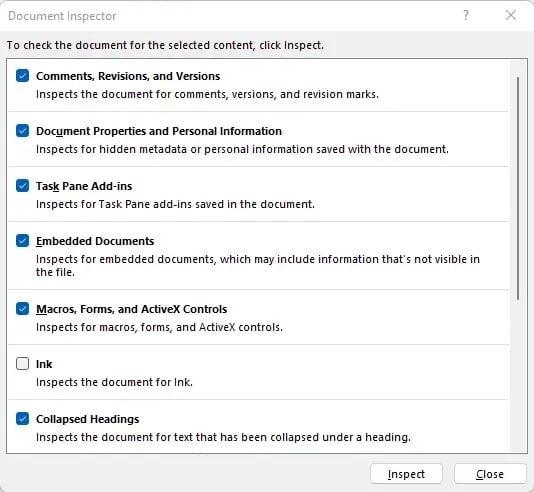Viewport: 534px width, 492px height.
Task: Click 'text that has been collapsed' description
Action: point(223,437)
